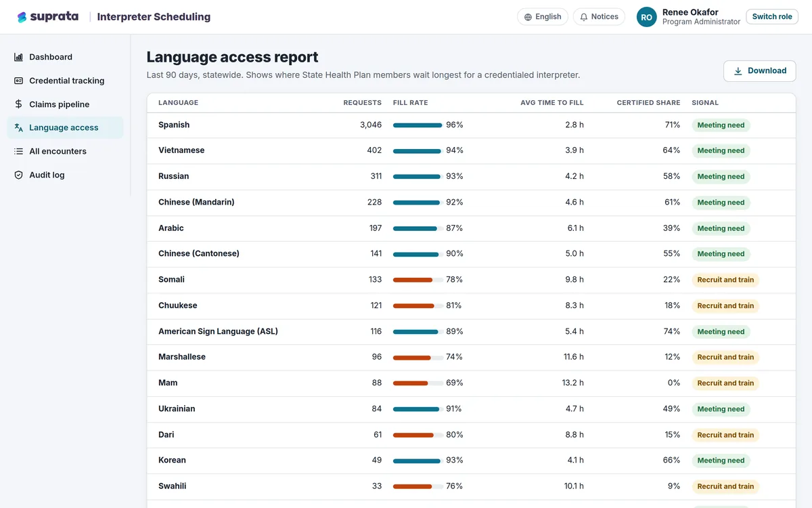Go to Credential tracking
The width and height of the screenshot is (812, 508).
[66, 81]
